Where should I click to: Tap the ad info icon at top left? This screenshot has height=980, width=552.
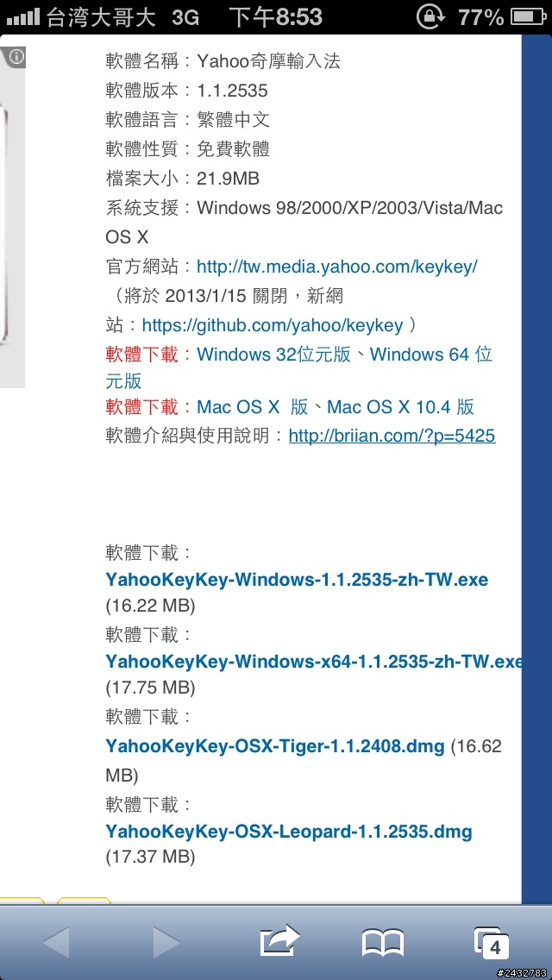coord(14,58)
